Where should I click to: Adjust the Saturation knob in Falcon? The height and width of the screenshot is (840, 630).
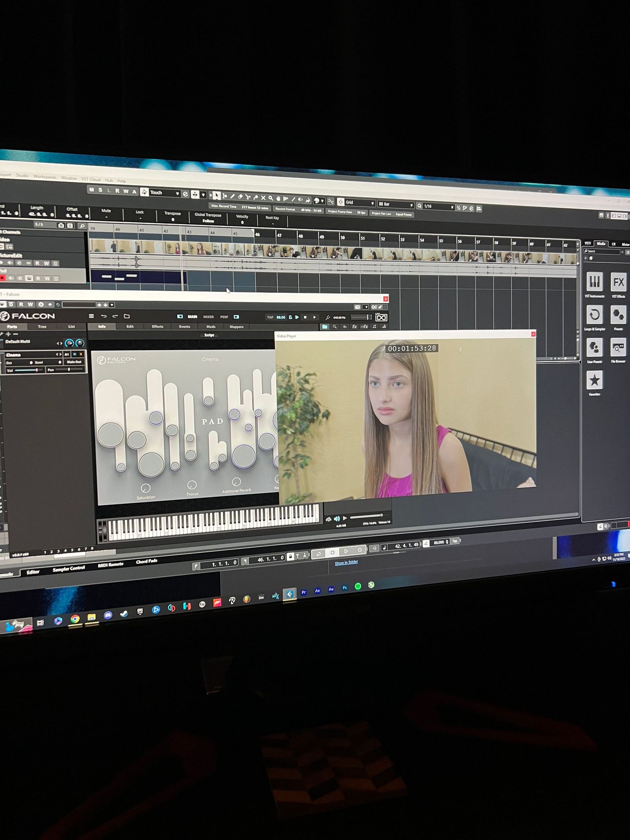point(145,488)
